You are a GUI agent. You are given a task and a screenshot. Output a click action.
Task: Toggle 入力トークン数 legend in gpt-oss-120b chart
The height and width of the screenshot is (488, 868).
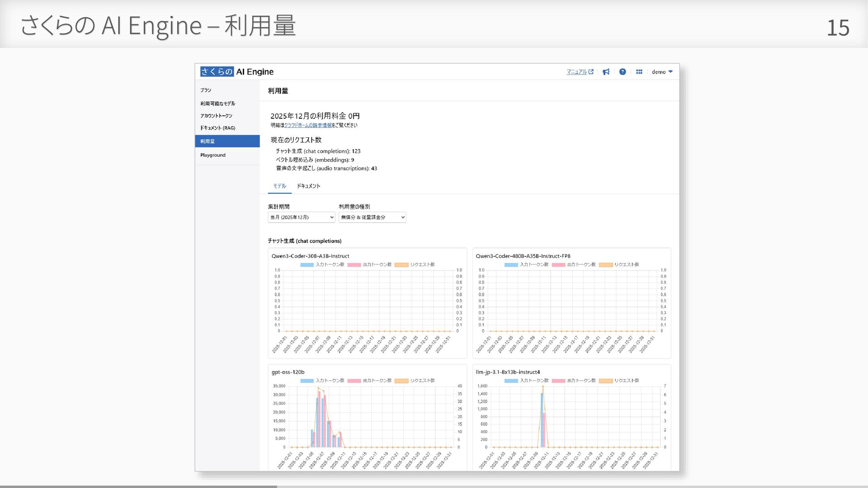(322, 380)
